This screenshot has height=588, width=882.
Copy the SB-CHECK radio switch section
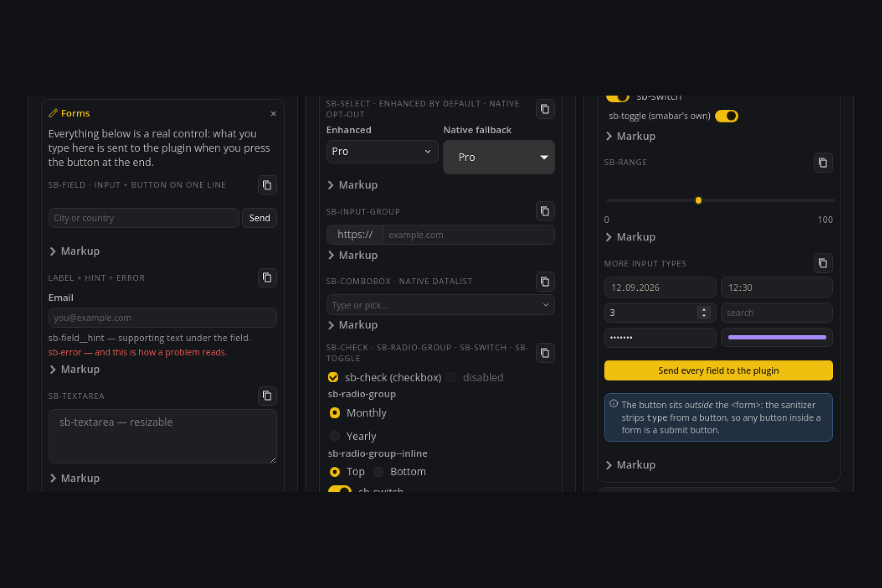pos(545,353)
